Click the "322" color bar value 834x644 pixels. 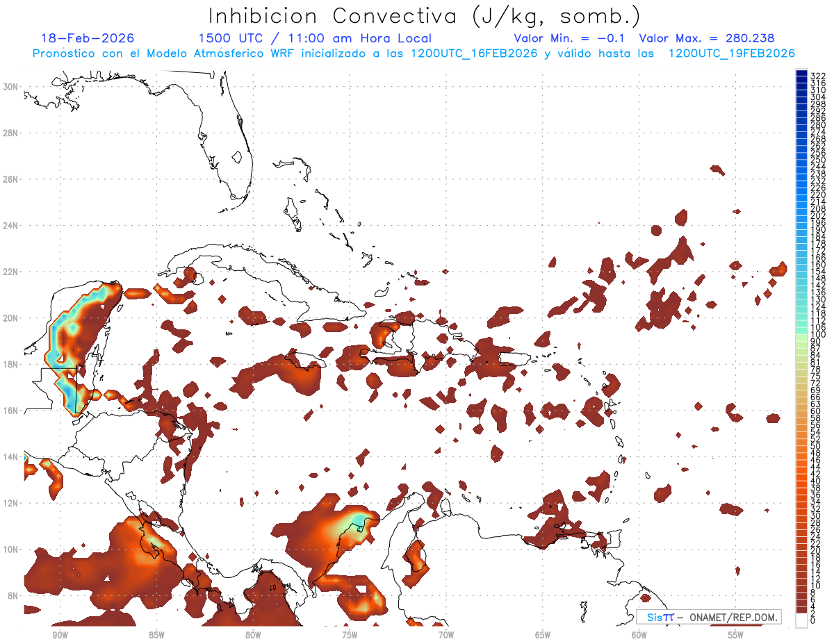pyautogui.click(x=818, y=75)
